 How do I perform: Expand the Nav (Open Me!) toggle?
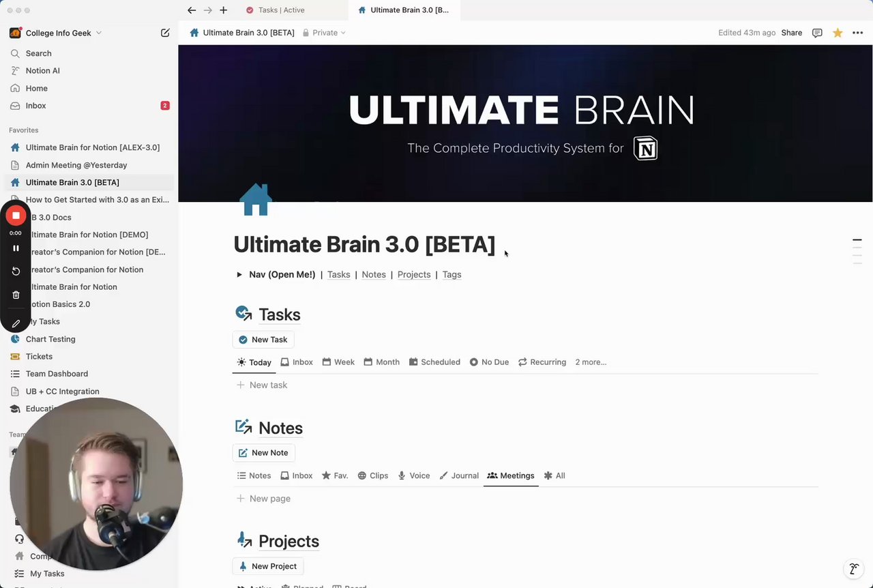coord(239,275)
